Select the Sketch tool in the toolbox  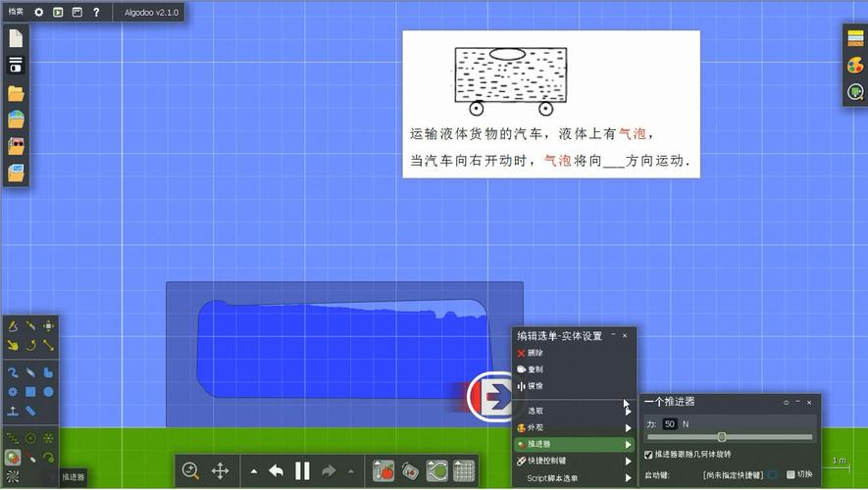coord(13,326)
